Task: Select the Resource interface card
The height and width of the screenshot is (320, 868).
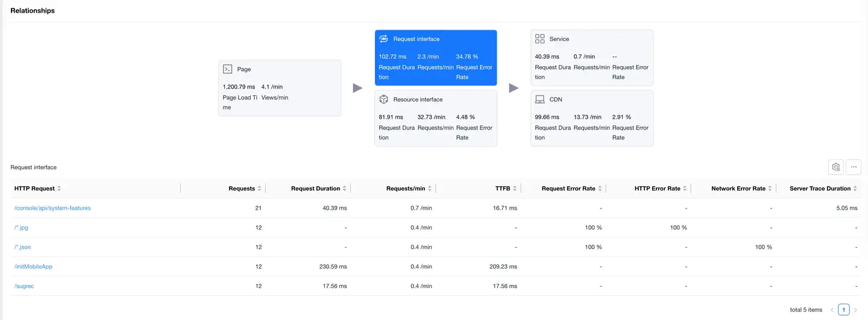Action: (x=435, y=118)
